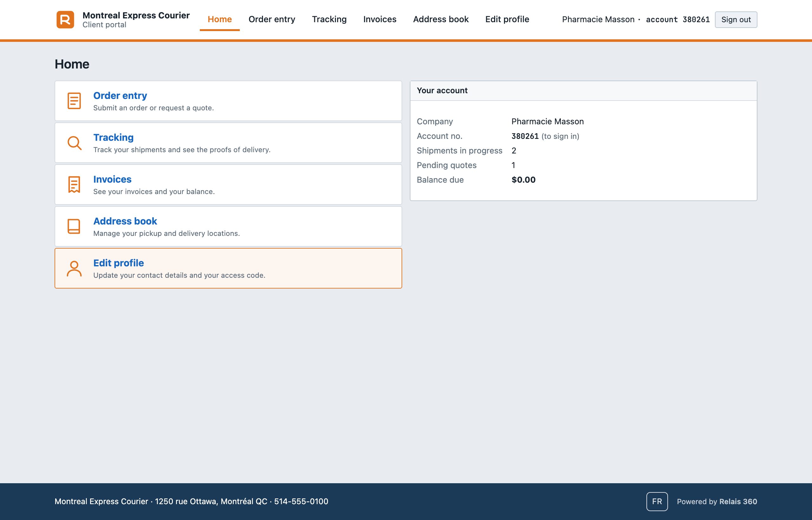Open the Invoices card link
This screenshot has width=812, height=520.
click(x=112, y=179)
